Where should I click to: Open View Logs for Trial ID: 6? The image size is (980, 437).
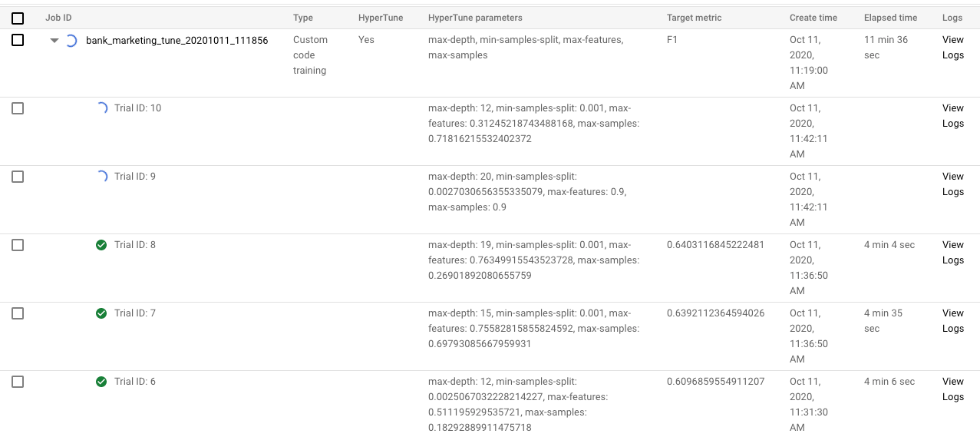coord(952,389)
